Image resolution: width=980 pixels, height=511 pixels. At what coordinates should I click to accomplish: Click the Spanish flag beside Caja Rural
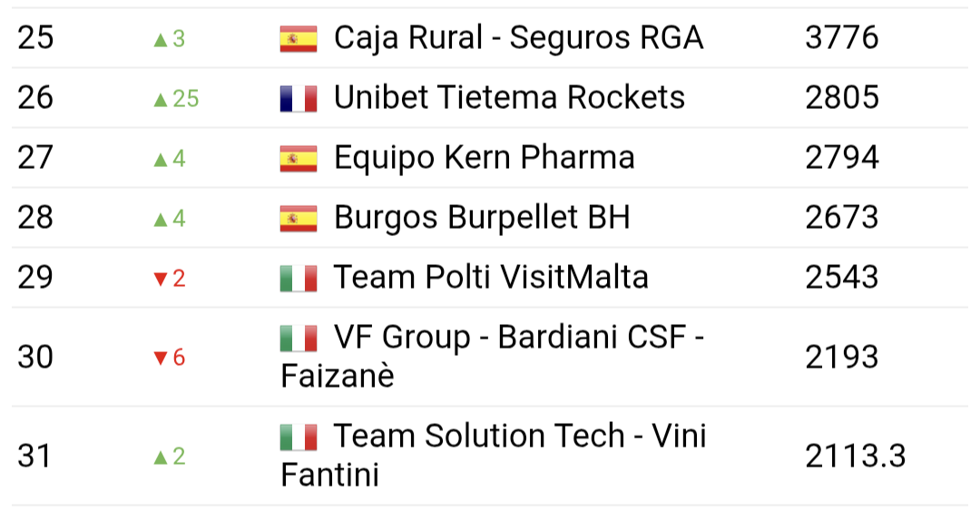click(299, 39)
